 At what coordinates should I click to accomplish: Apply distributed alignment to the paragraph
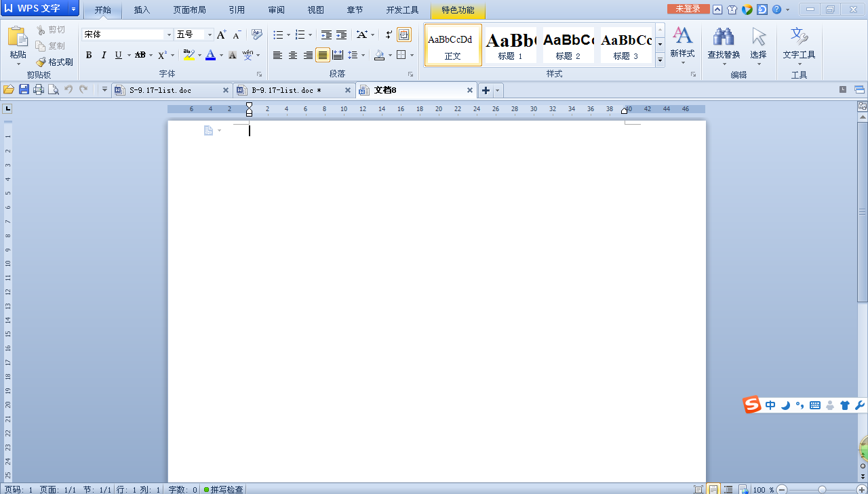click(337, 55)
